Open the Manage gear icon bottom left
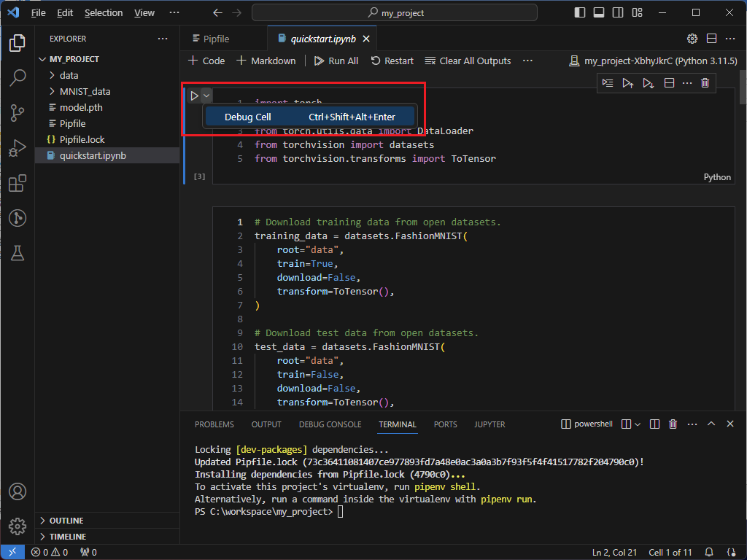The height and width of the screenshot is (560, 747). 18,526
